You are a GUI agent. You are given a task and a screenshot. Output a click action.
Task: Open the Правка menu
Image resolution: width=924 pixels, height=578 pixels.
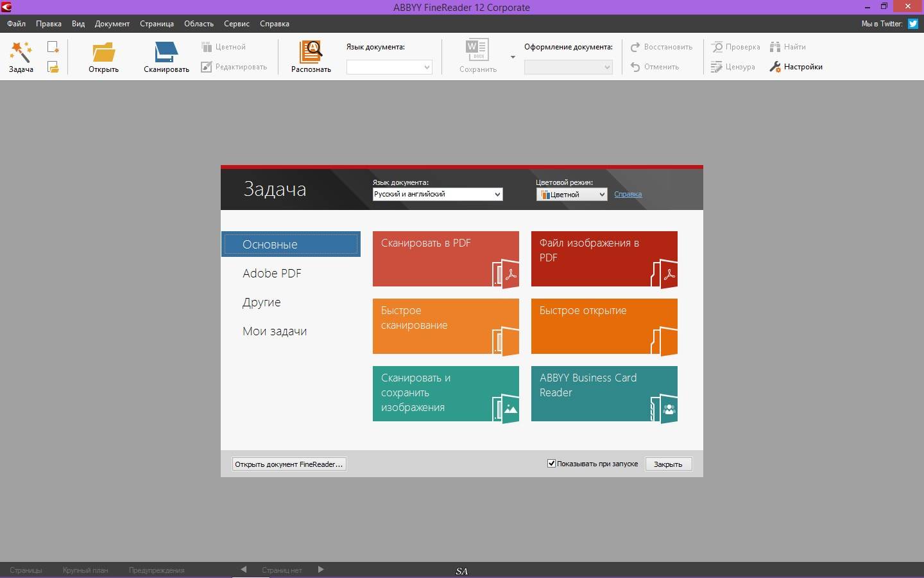(x=49, y=24)
